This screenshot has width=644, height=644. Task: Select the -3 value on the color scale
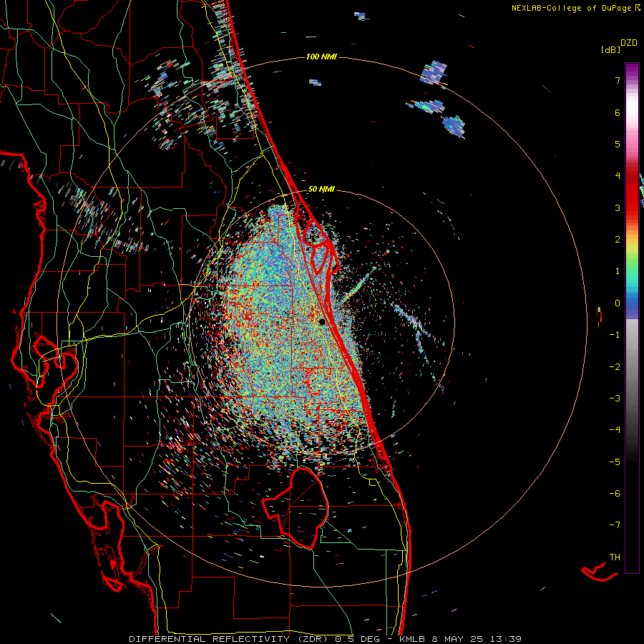tap(615, 399)
